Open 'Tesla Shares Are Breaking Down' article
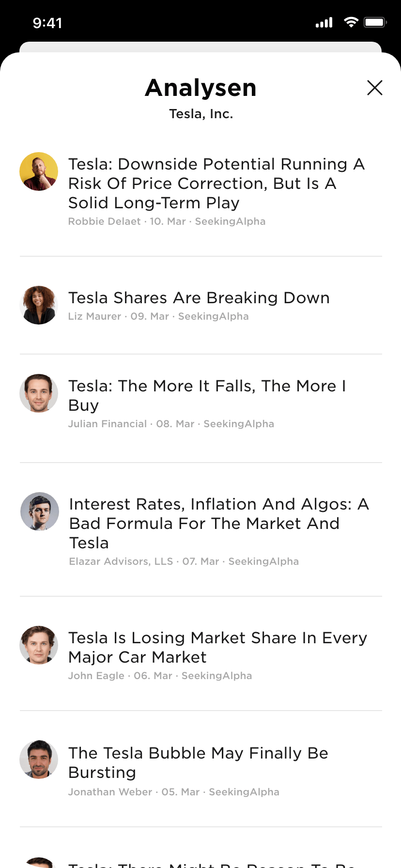This screenshot has height=868, width=401. tap(199, 297)
